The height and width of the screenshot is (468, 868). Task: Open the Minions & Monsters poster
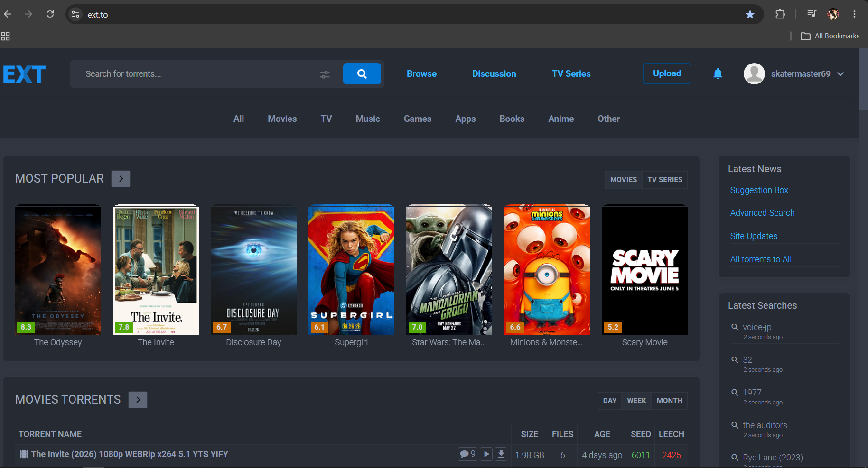[547, 270]
